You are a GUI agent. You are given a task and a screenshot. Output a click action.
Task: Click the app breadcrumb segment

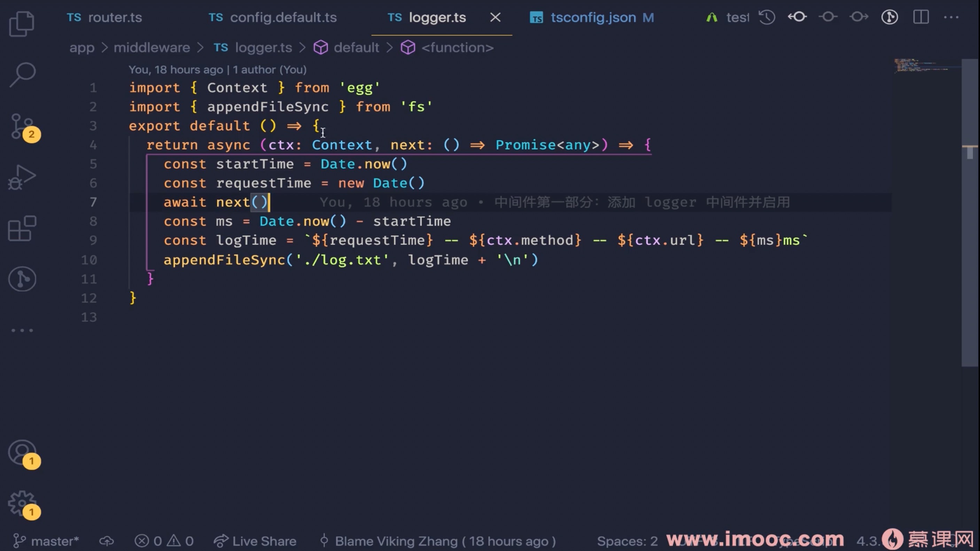(82, 48)
